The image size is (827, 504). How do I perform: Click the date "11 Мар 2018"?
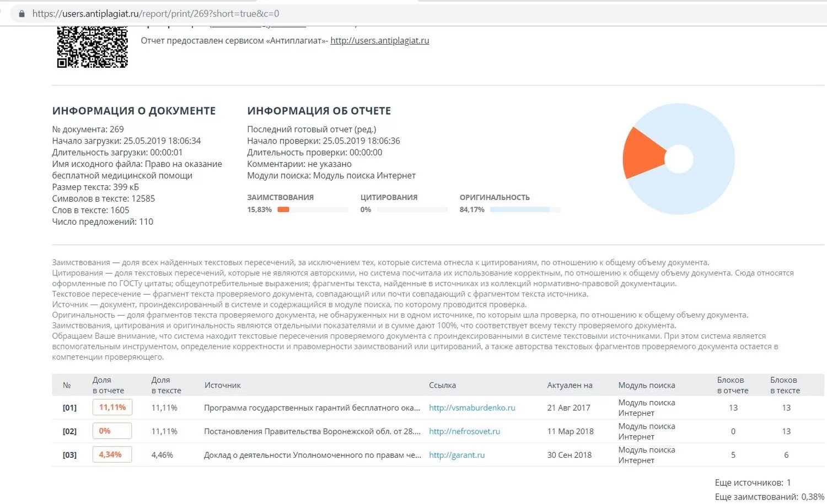[570, 432]
